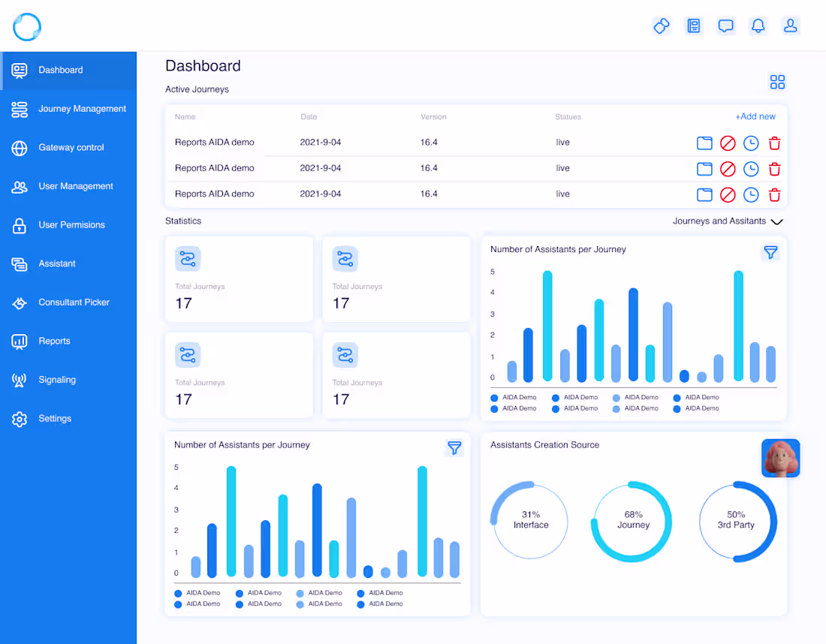826x644 pixels.
Task: Select Assistant in the sidebar
Action: pos(68,263)
